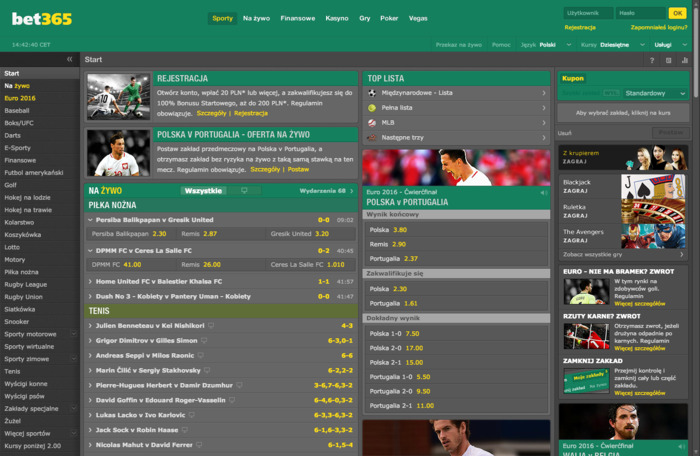Open the Kasyno top tab
The image size is (700, 456).
tap(337, 18)
